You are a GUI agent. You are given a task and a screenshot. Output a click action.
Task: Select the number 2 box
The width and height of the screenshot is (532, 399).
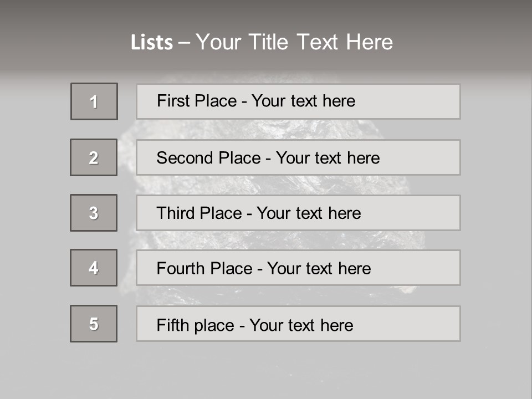tap(94, 157)
